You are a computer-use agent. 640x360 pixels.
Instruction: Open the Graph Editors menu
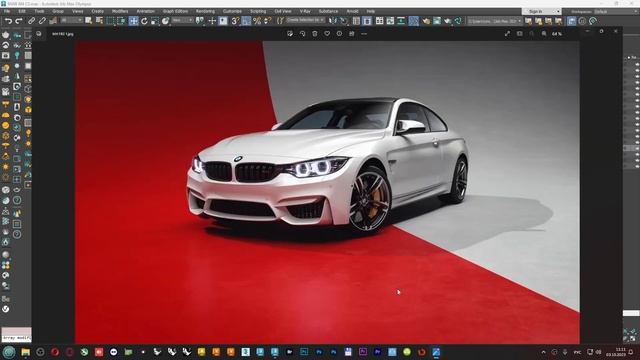point(176,11)
